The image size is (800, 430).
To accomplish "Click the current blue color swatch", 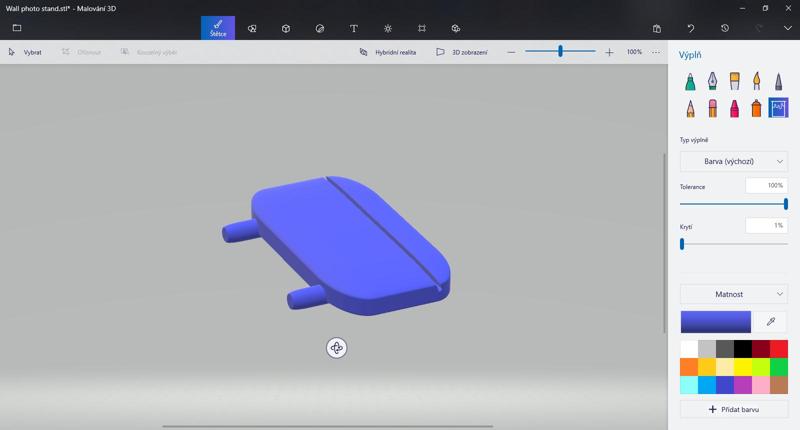I will pos(716,322).
